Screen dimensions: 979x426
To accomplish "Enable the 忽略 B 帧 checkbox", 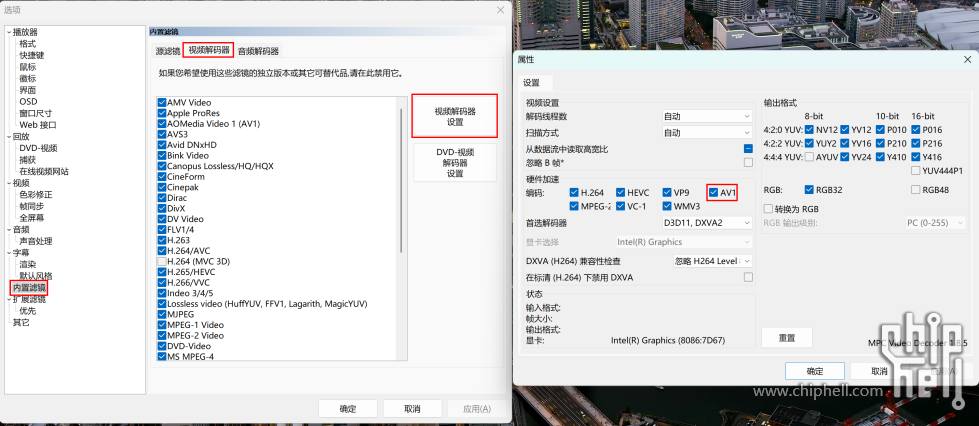I will [748, 162].
